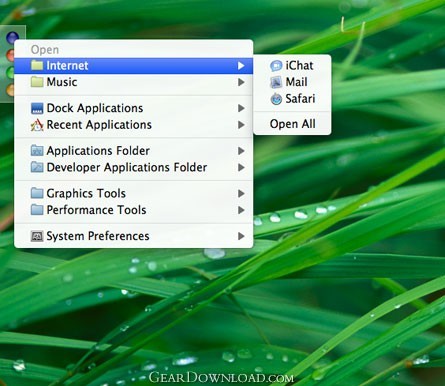The image size is (445, 386).
Task: Click the Performance Tools folder icon
Action: point(37,210)
